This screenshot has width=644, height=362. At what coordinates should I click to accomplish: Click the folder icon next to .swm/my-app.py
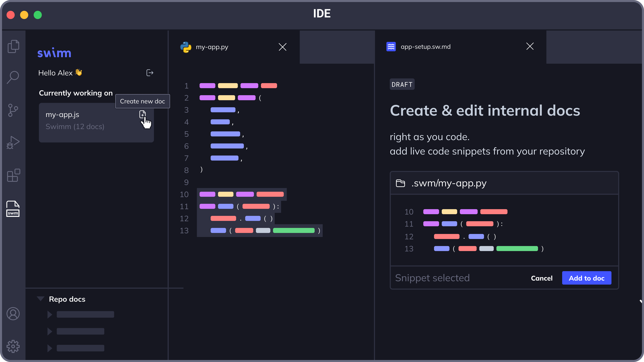point(400,183)
